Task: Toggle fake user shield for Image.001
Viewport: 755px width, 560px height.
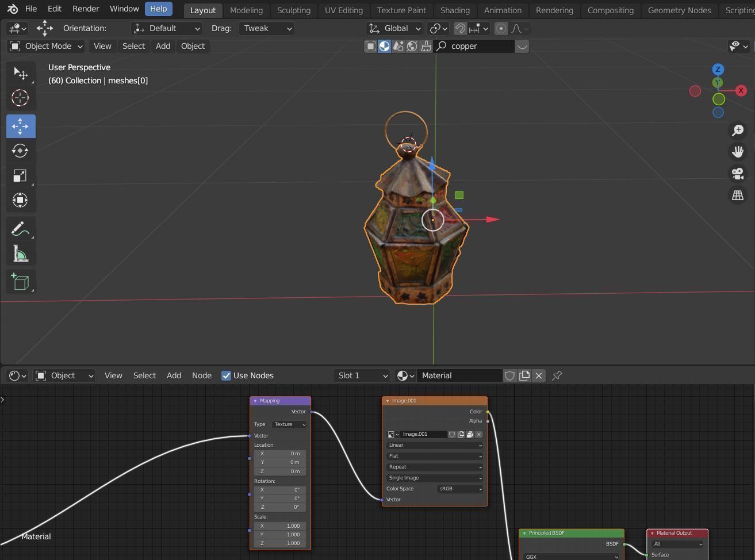Action: click(x=452, y=434)
